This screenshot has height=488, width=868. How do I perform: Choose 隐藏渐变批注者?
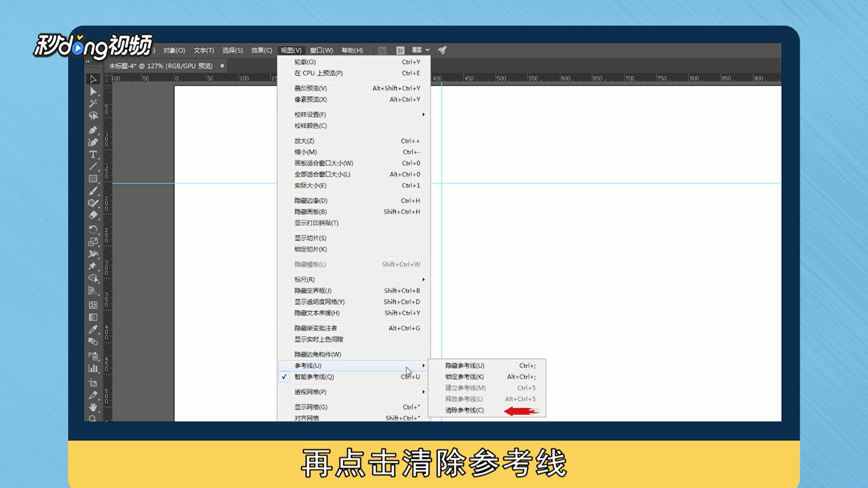[x=354, y=328]
